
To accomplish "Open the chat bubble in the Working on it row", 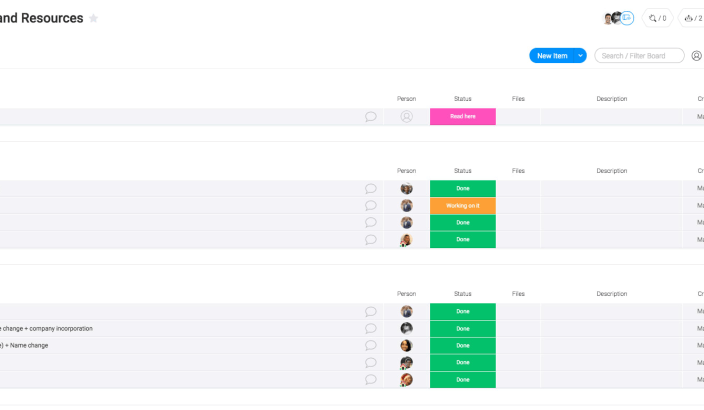I will [x=370, y=206].
